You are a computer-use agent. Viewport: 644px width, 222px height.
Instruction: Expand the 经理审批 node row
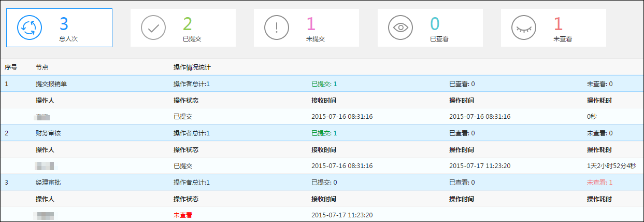pos(322,182)
